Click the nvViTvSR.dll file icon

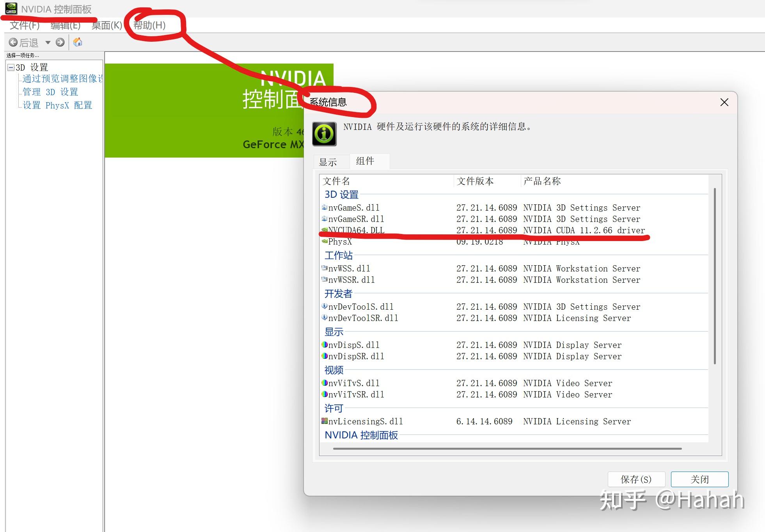324,394
